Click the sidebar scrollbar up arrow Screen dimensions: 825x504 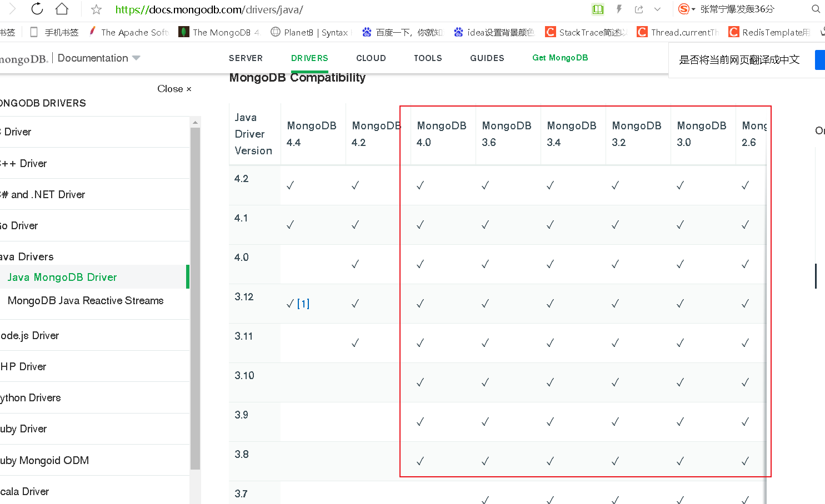pyautogui.click(x=195, y=122)
